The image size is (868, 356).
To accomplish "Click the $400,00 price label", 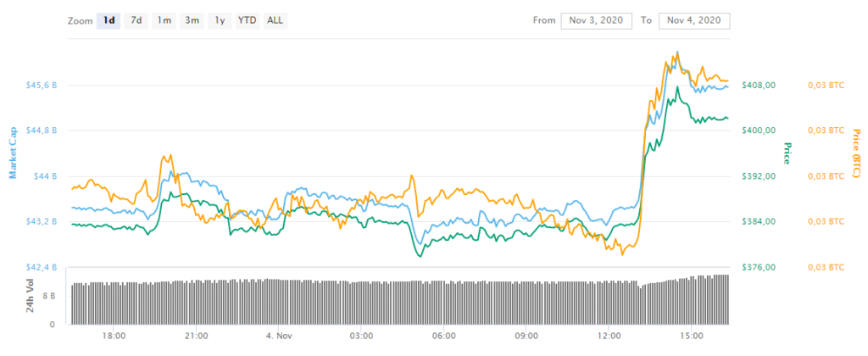I will coord(759,131).
